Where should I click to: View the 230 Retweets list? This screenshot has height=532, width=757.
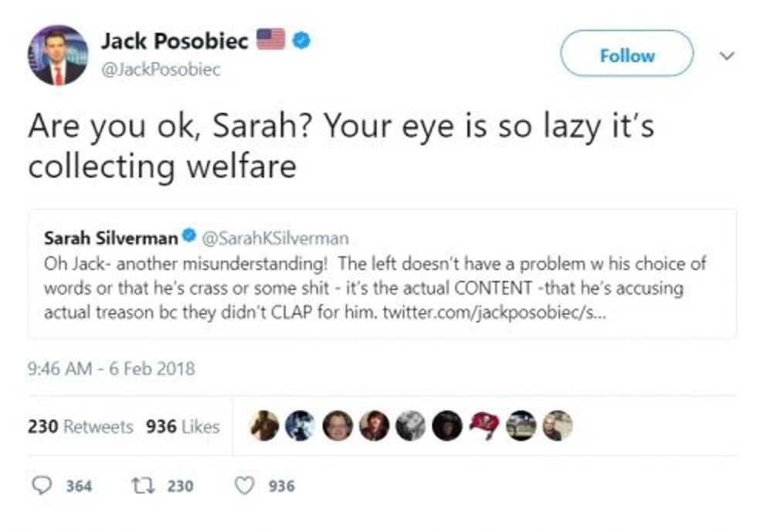(x=80, y=426)
